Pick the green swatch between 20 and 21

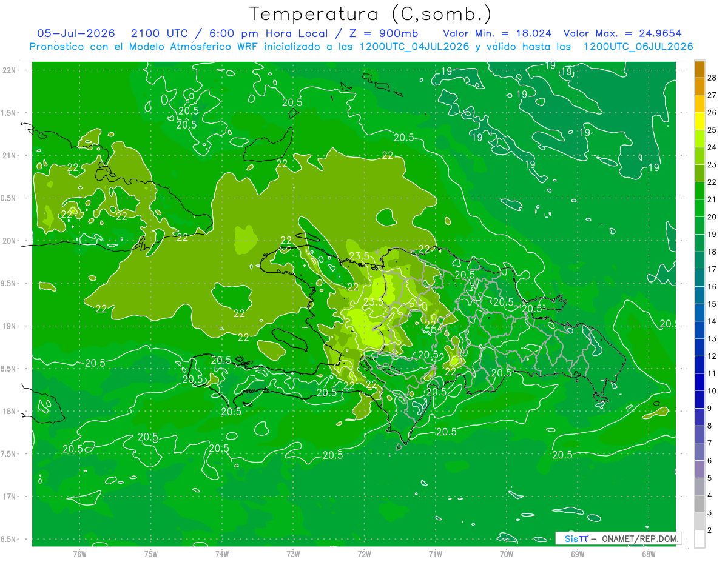tap(699, 209)
